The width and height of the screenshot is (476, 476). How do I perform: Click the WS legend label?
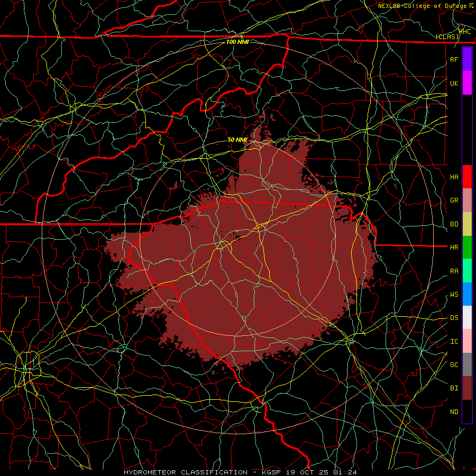tap(454, 295)
